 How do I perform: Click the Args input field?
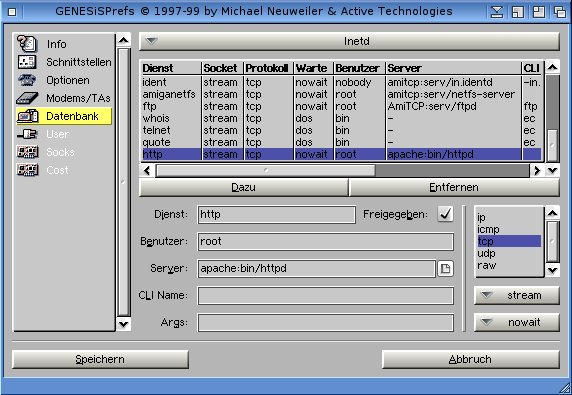pyautogui.click(x=325, y=322)
